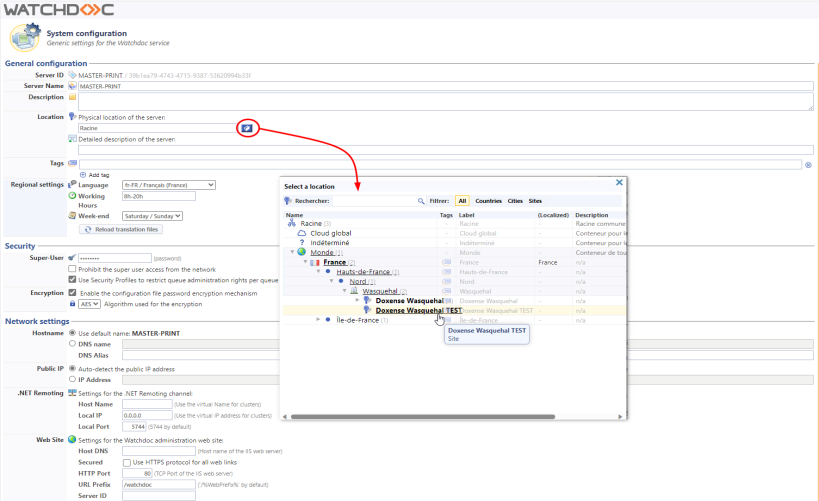Open the Language dropdown
This screenshot has width=819, height=501.
pyautogui.click(x=168, y=185)
